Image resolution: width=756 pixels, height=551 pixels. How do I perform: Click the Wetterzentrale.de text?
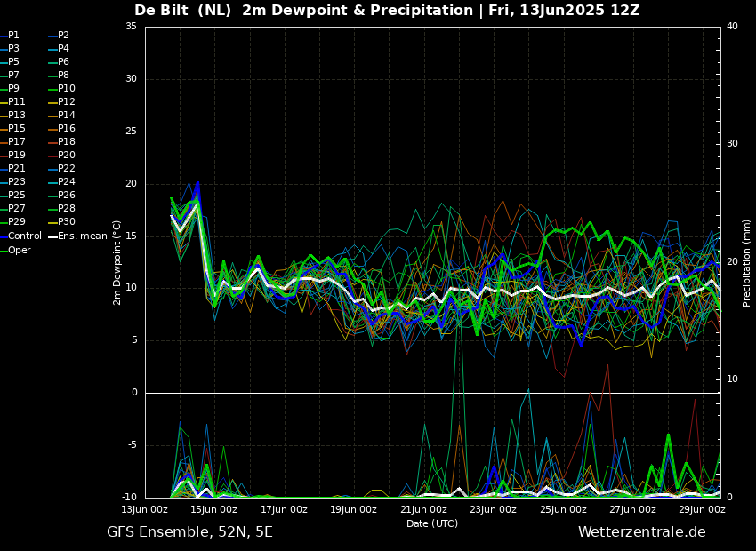pos(641,532)
